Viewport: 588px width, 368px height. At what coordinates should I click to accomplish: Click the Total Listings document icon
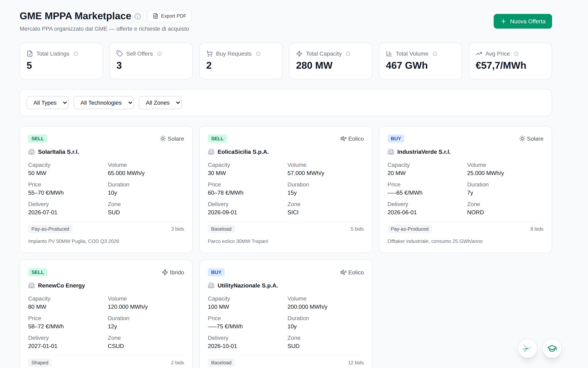pos(30,54)
